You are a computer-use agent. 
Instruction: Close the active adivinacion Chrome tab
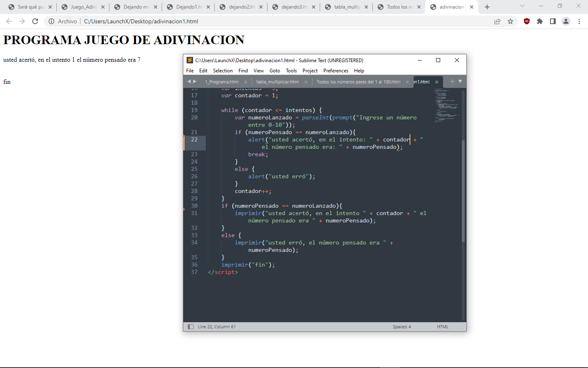(472, 7)
